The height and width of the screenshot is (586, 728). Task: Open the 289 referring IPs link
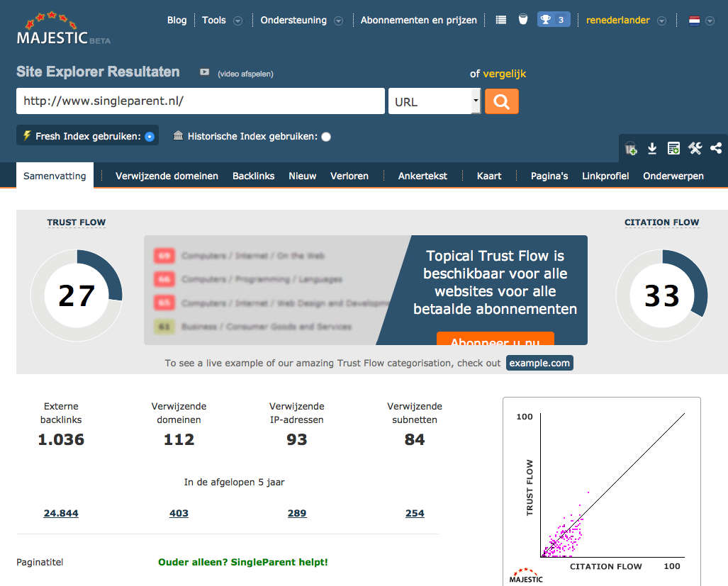coord(297,513)
